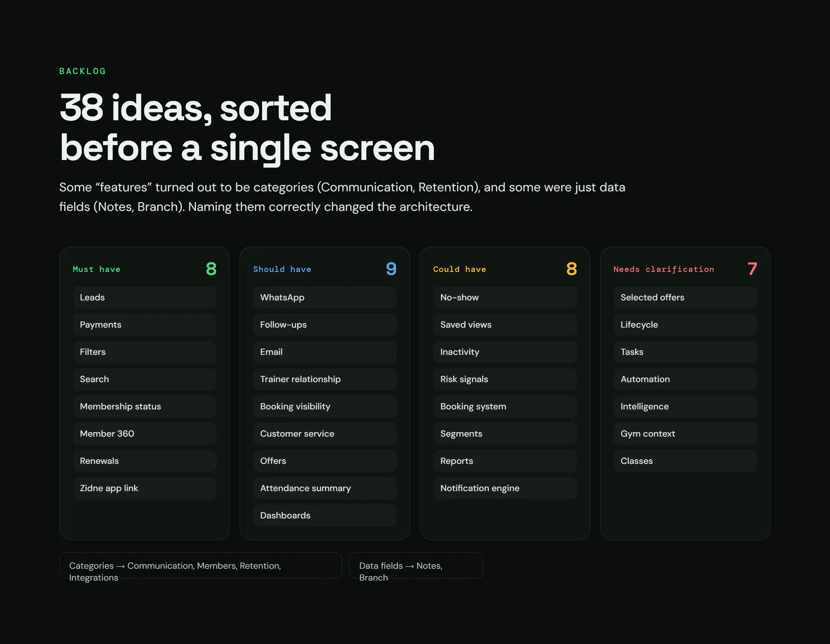
Task: Click the 'Offers' item in Should have
Action: pos(325,461)
